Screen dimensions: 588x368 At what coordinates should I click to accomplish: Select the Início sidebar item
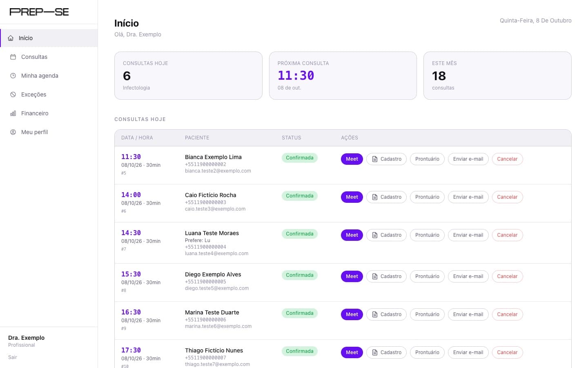pos(49,38)
